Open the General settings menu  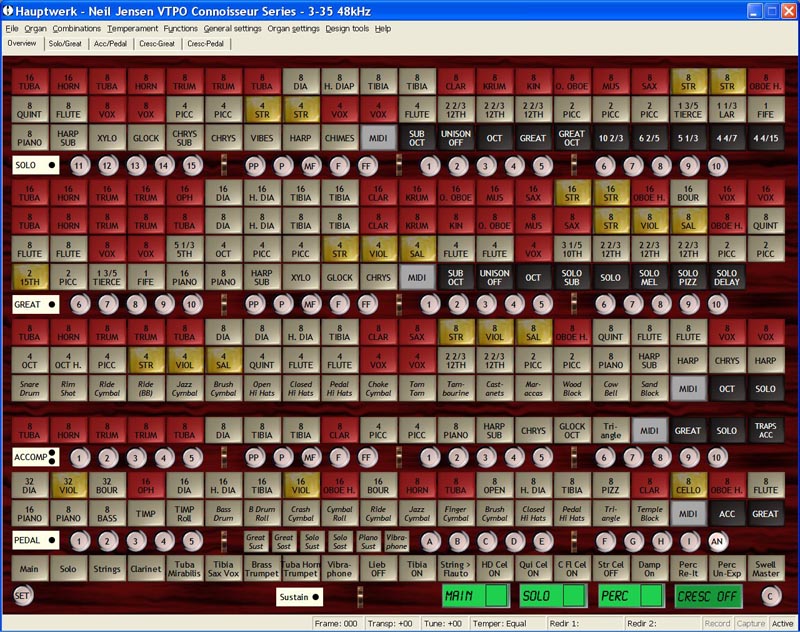pyautogui.click(x=233, y=29)
